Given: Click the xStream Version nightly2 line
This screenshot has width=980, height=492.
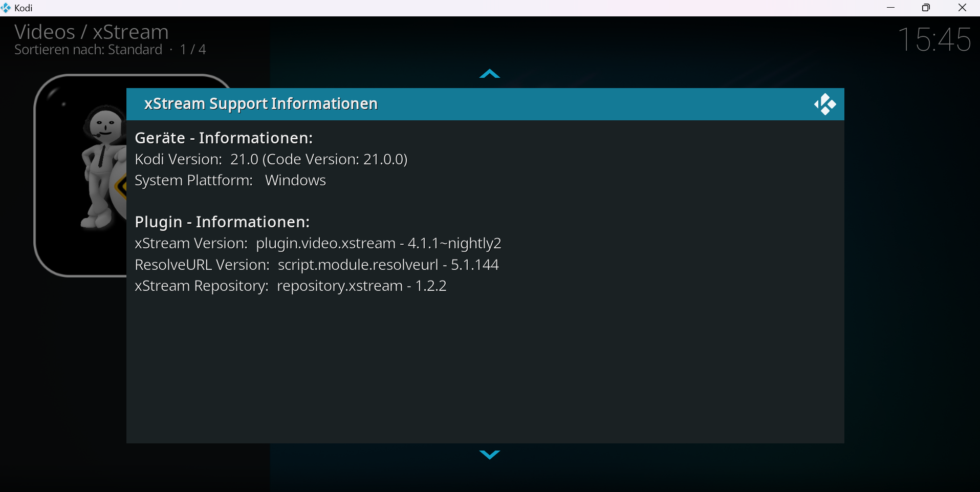Looking at the screenshot, I should coord(318,244).
